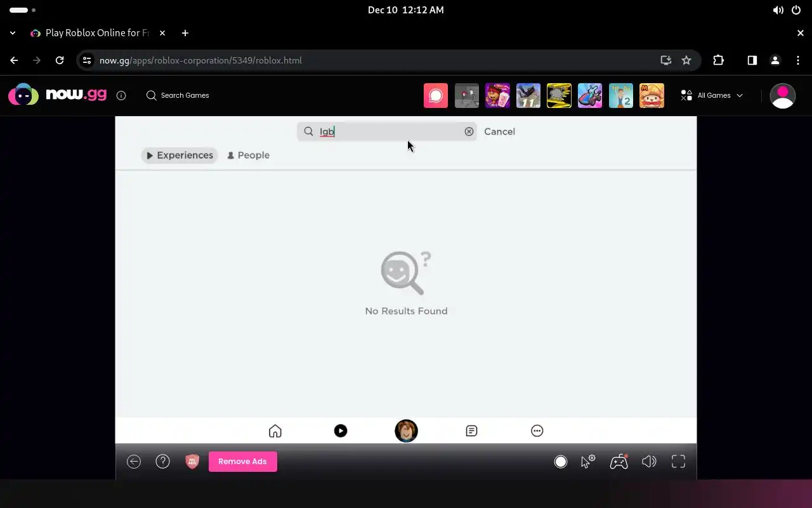
Task: Open the browser profile icon
Action: coord(775,60)
